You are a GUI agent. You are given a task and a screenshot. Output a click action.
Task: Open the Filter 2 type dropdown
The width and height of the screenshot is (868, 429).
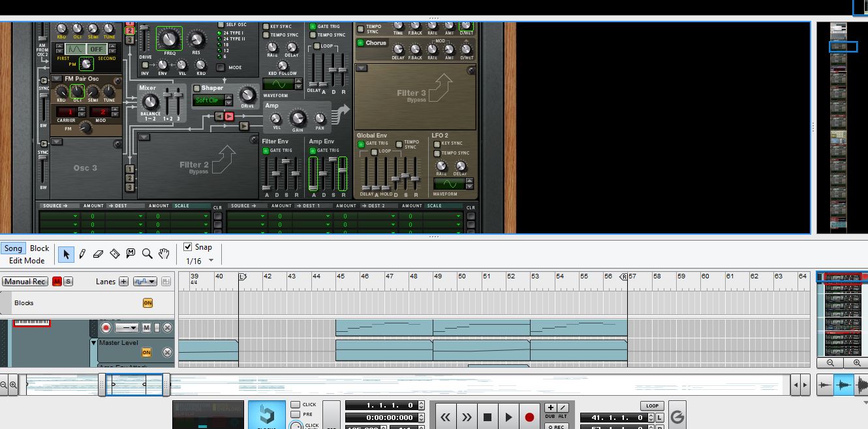point(144,138)
